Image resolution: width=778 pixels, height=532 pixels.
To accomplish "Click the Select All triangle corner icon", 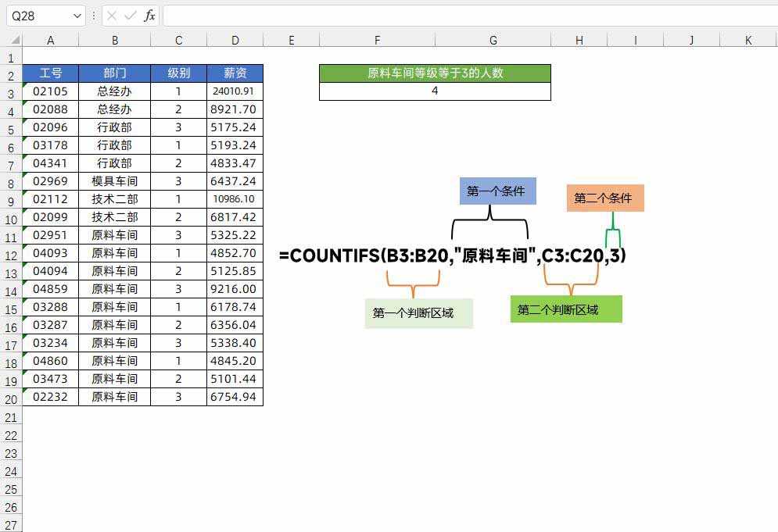I will tap(13, 39).
